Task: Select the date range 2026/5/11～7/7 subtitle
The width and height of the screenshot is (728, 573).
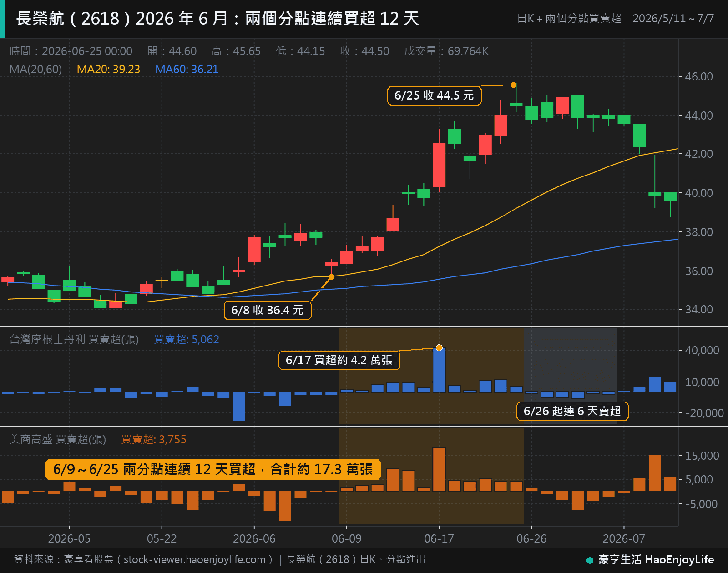Action: pos(673,18)
